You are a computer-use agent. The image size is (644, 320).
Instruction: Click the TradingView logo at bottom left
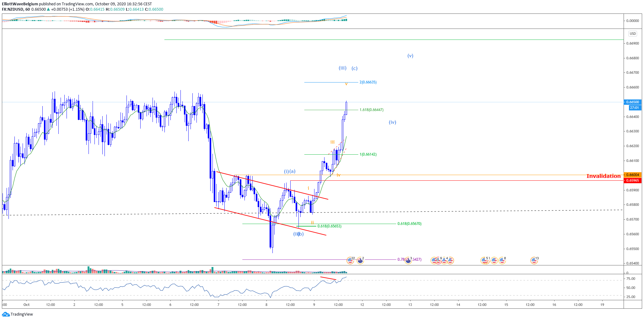click(x=17, y=314)
